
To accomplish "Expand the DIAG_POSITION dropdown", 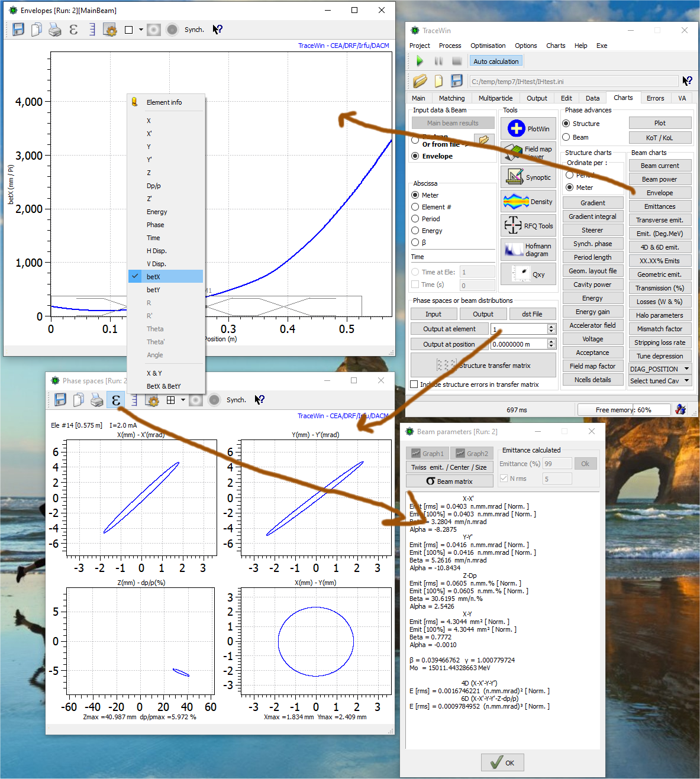I will 686,369.
